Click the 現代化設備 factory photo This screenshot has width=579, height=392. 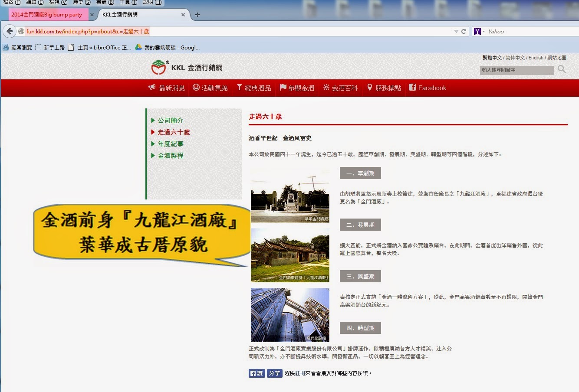290,315
